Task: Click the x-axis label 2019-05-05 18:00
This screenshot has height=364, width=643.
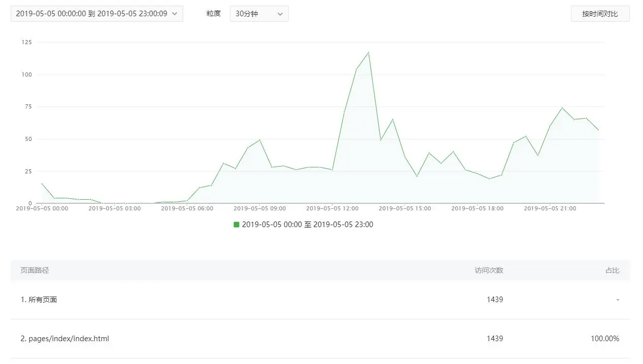Action: [477, 208]
